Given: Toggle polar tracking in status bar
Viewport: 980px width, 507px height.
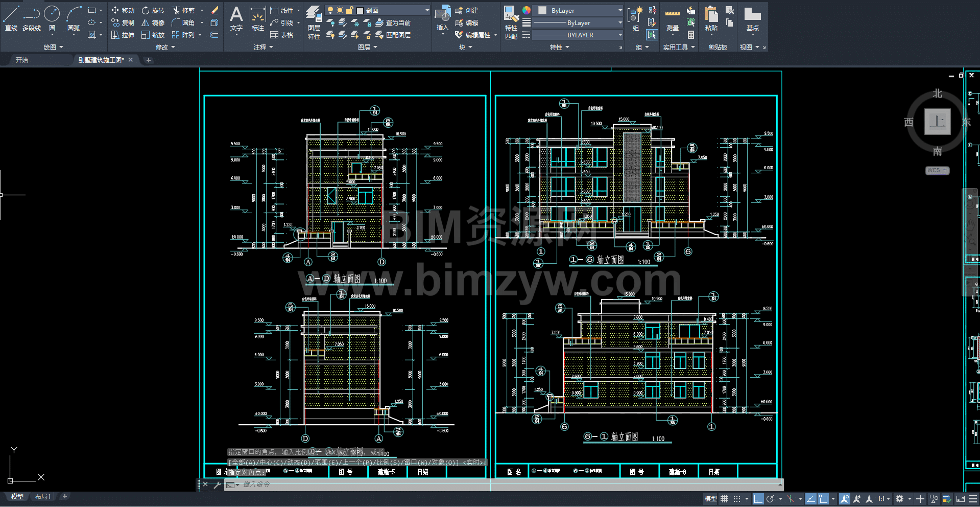Looking at the screenshot, I should point(771,499).
